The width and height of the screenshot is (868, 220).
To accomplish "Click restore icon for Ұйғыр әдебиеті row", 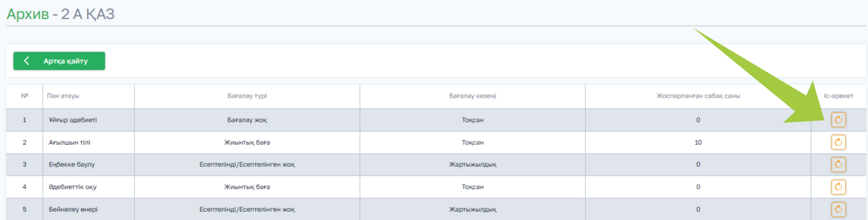I will tap(838, 120).
